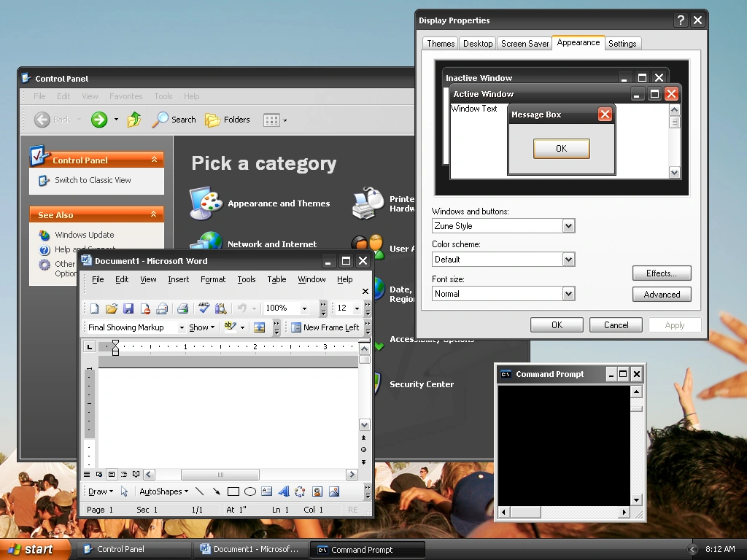Click Word's horizontal scrollbar thumb

[x=220, y=475]
